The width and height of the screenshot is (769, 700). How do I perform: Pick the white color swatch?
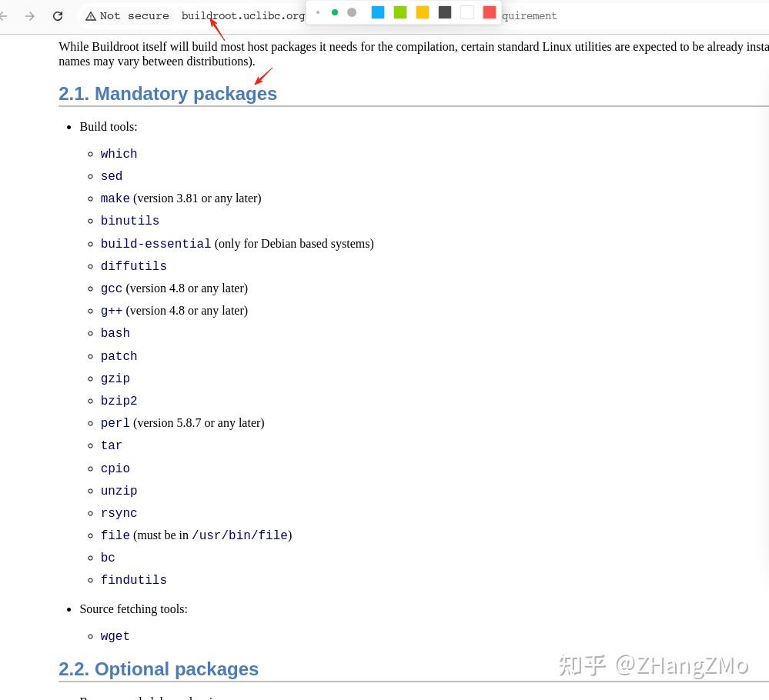tap(467, 12)
